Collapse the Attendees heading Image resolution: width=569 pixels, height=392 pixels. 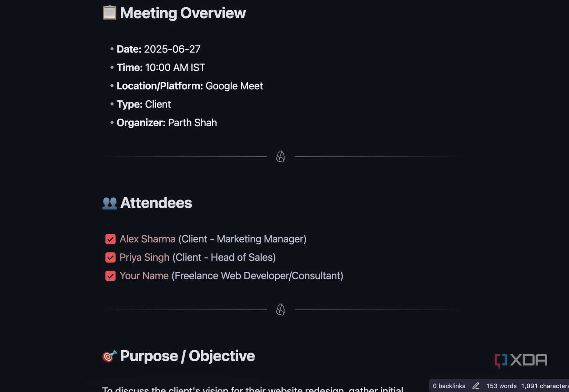coord(156,203)
